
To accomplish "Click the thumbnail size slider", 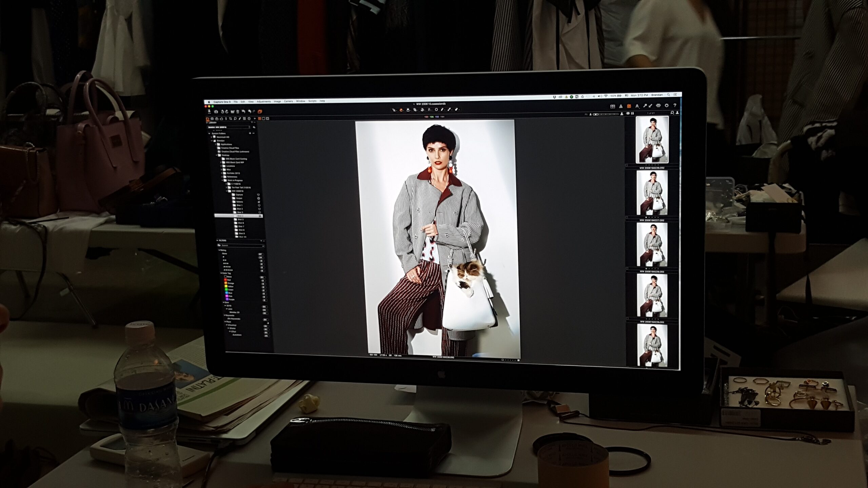I will (606, 114).
